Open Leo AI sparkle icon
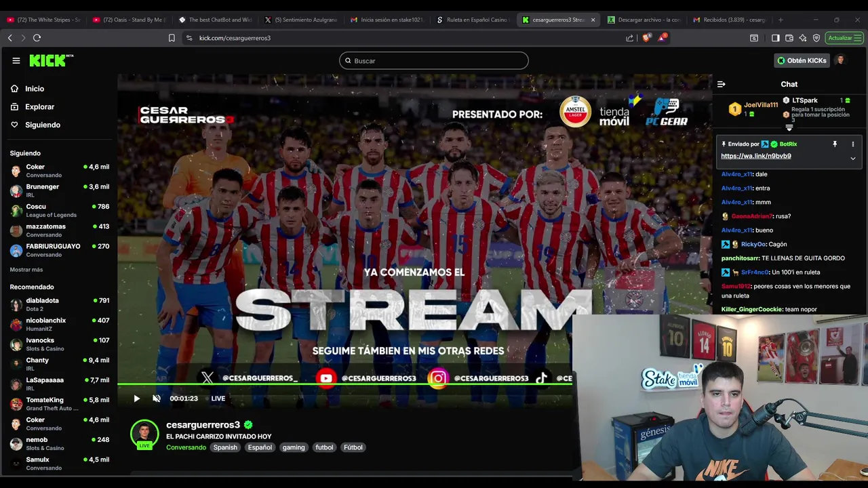The width and height of the screenshot is (868, 488). pos(802,38)
